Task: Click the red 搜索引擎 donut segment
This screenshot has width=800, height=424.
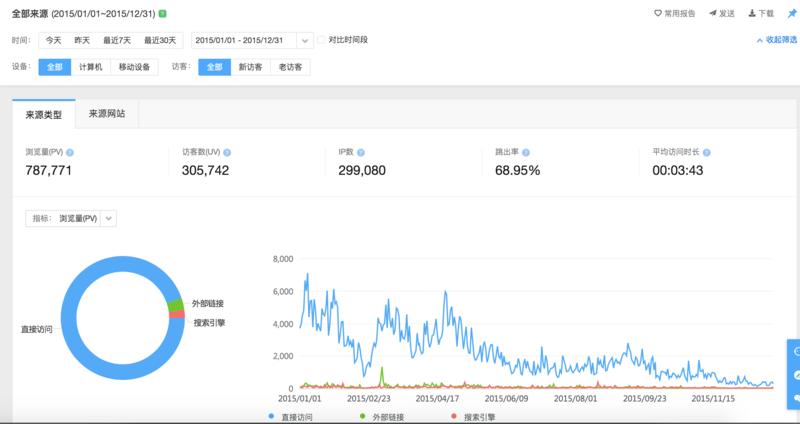Action: (x=177, y=314)
